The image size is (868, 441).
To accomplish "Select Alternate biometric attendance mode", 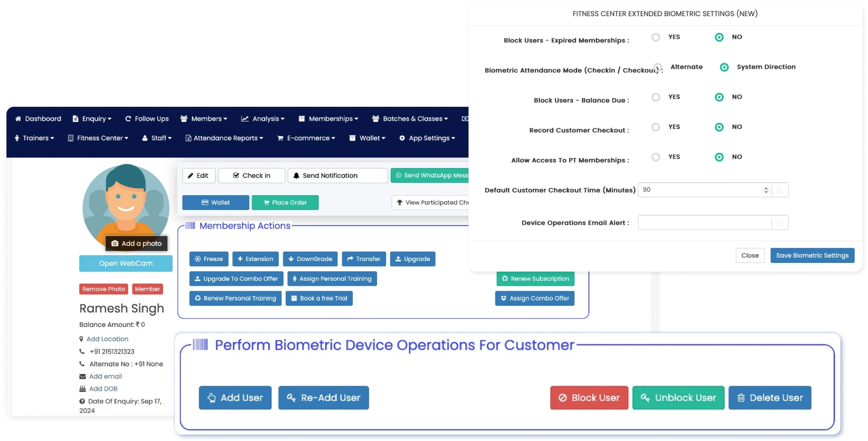I will (x=658, y=67).
